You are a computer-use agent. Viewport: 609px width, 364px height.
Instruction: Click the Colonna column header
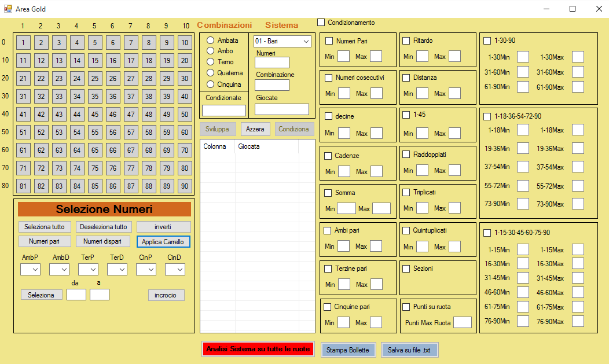pyautogui.click(x=217, y=147)
